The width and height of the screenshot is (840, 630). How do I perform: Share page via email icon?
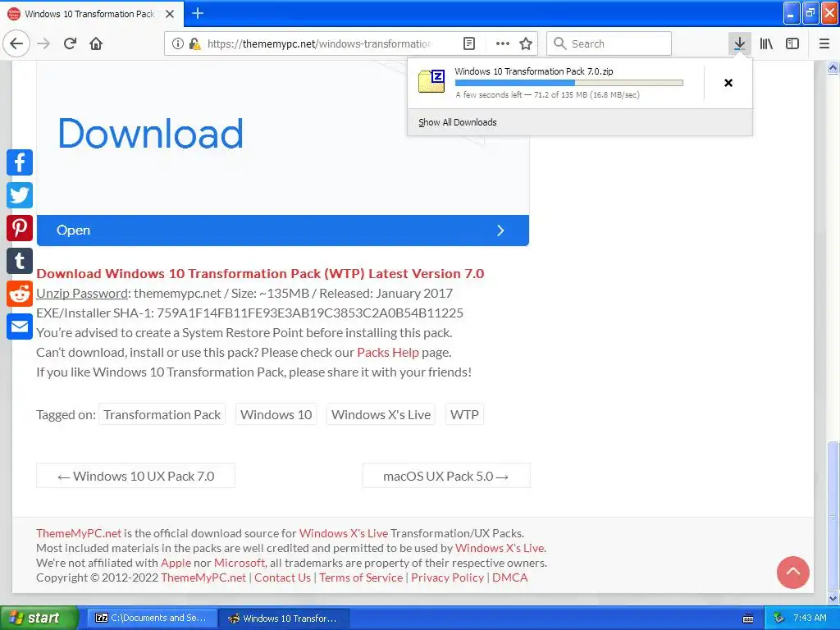(20, 326)
